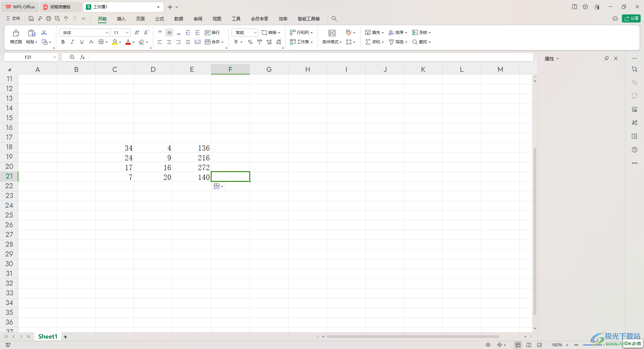
Task: Click the Filter (筛选) button
Action: coord(398,42)
